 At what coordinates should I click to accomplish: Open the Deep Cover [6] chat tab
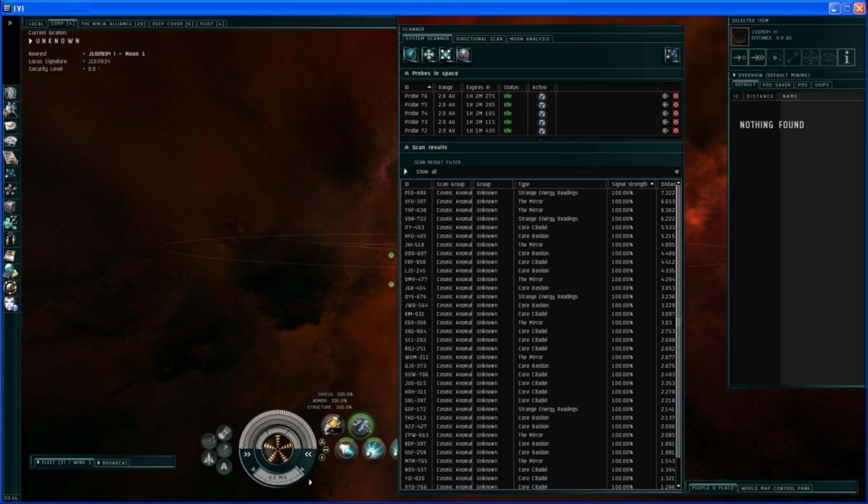coord(172,24)
